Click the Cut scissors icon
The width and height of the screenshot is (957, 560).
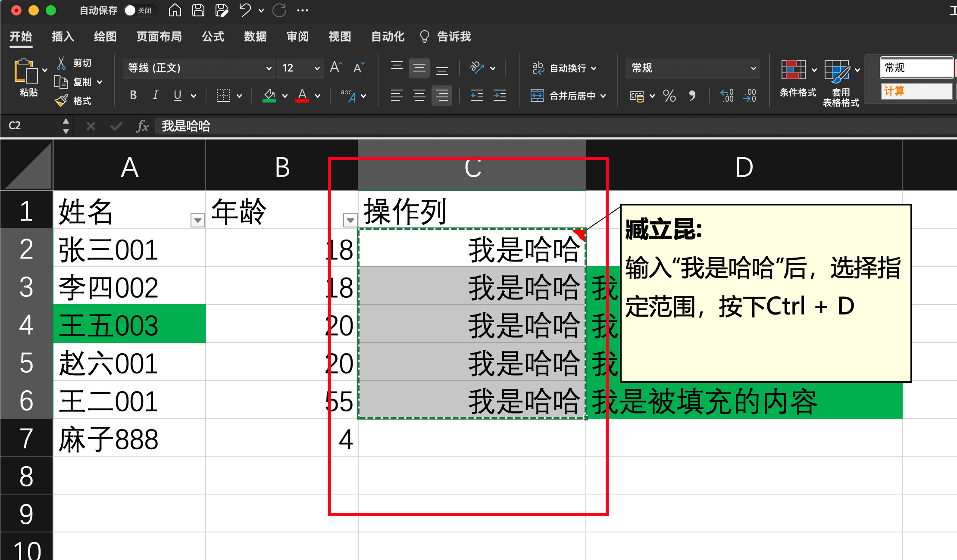(x=61, y=63)
